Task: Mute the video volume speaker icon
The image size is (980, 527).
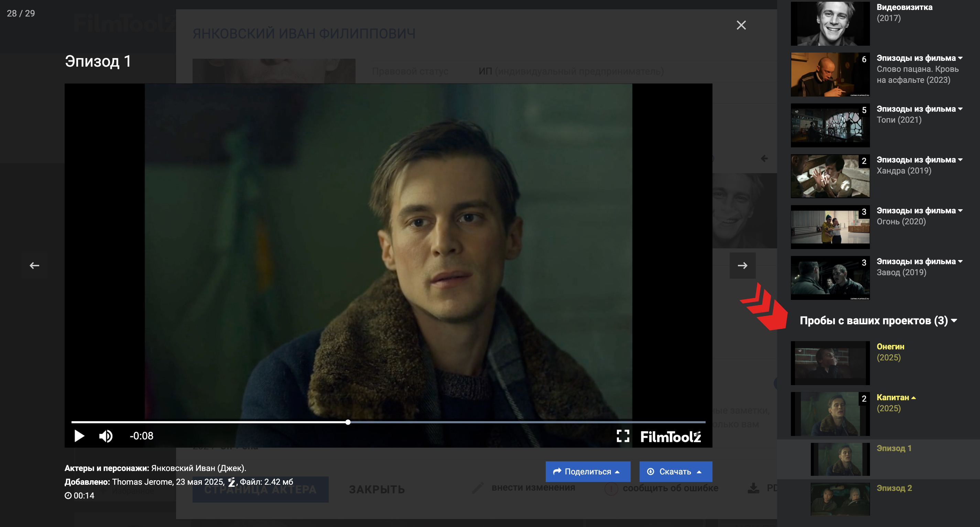Action: [x=106, y=436]
